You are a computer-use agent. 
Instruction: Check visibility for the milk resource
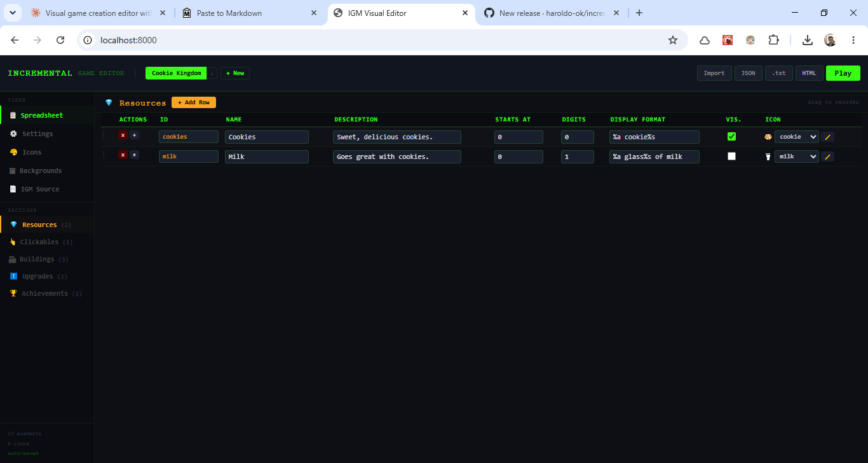731,156
